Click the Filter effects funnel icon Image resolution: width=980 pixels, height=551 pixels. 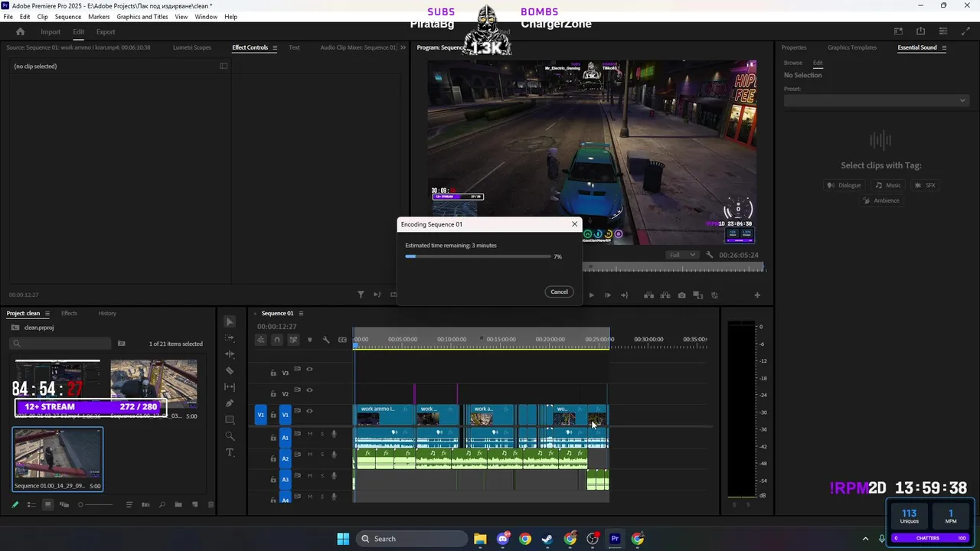tap(361, 294)
